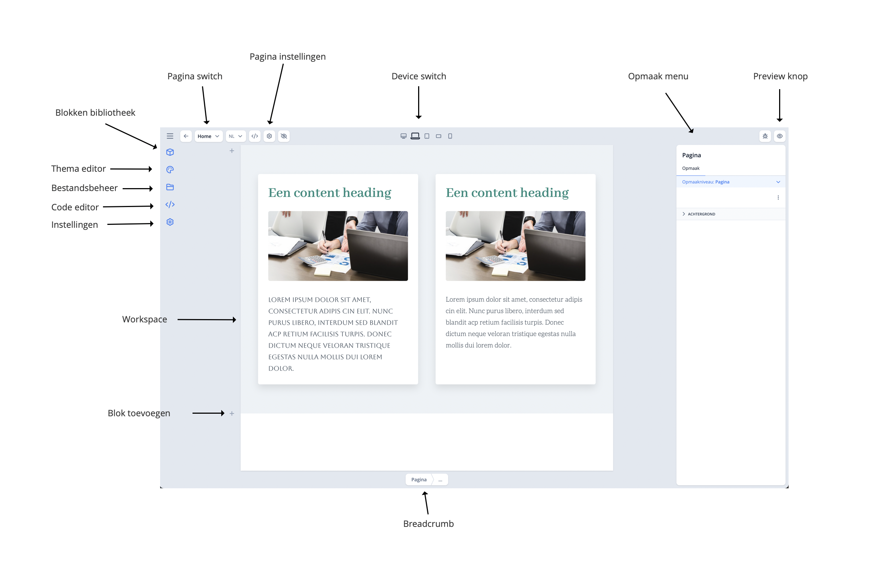This screenshot has width=869, height=588.
Task: Click the hamburger menu icon
Action: [x=170, y=136]
